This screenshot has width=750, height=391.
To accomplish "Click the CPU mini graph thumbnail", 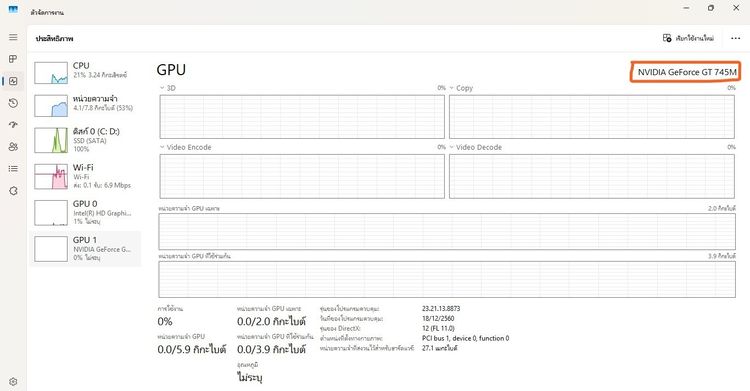I will (x=51, y=73).
